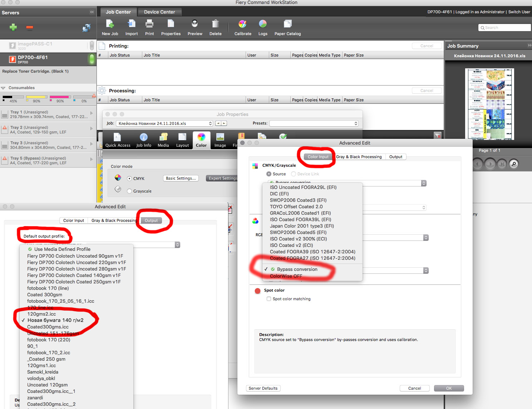Click the Tray 5 (Bypass) warning triangle icon
The width and height of the screenshot is (532, 409).
(x=5, y=159)
